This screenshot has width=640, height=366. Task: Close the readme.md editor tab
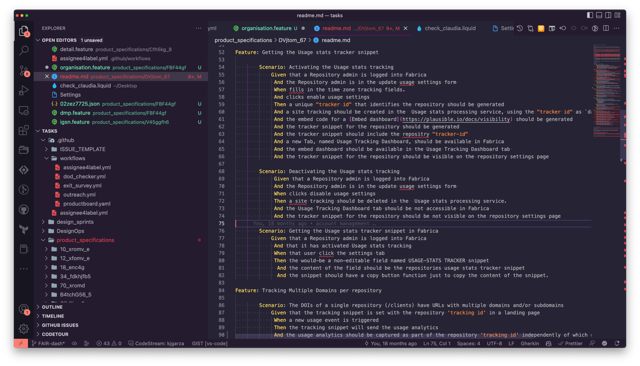(405, 28)
